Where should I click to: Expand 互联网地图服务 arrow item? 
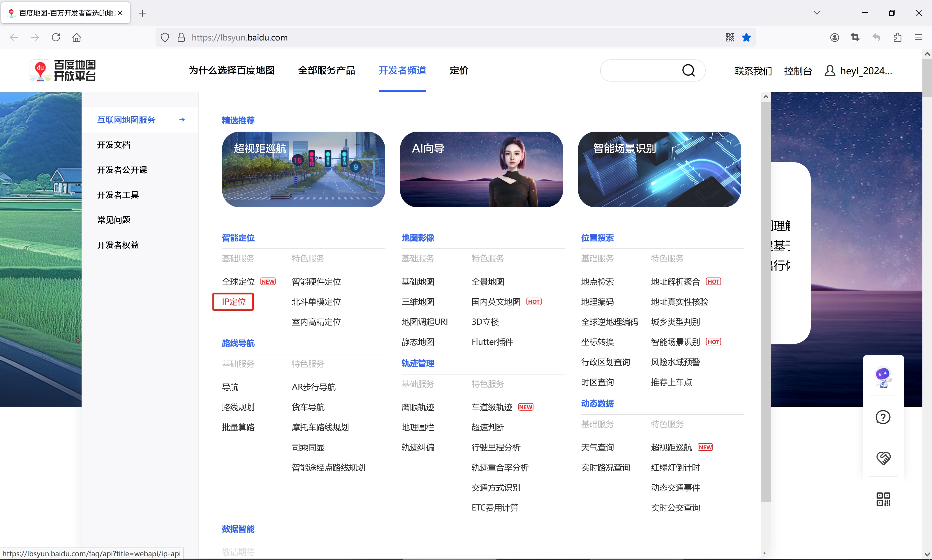coord(182,120)
